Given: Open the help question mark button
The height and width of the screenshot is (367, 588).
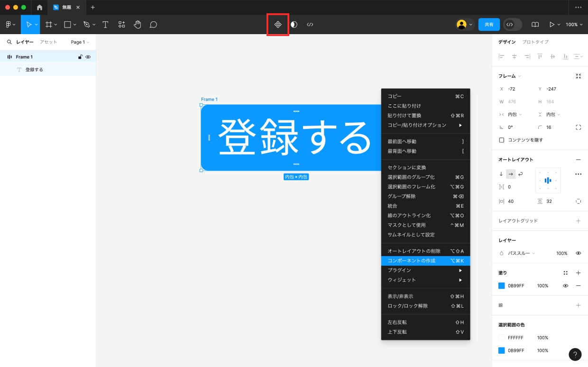Looking at the screenshot, I should click(x=575, y=354).
